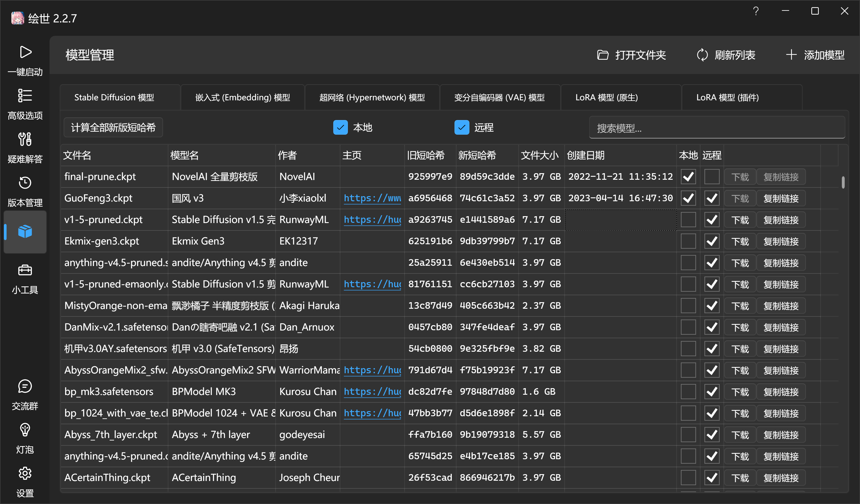This screenshot has height=504, width=860.
Task: Uncheck the 远程 filter checkbox
Action: 461,127
